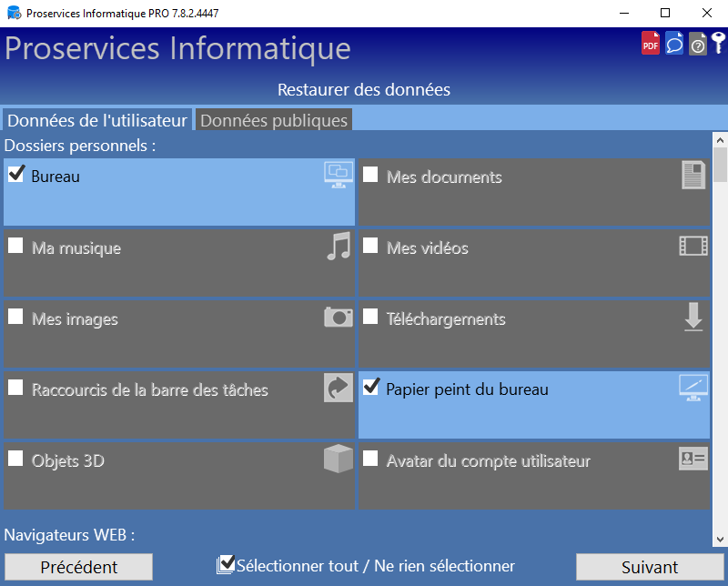Click the Avatar ID card icon
Viewport: 728px width, 586px height.
(x=693, y=459)
